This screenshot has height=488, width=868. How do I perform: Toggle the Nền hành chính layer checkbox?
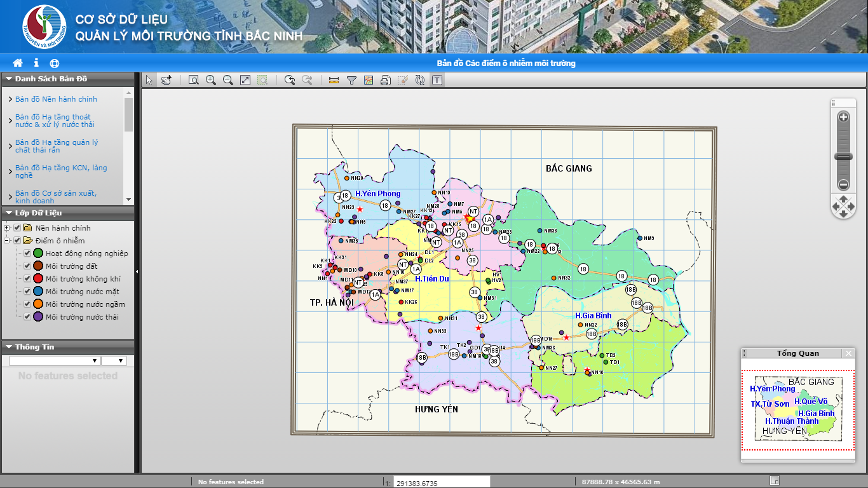pyautogui.click(x=17, y=227)
